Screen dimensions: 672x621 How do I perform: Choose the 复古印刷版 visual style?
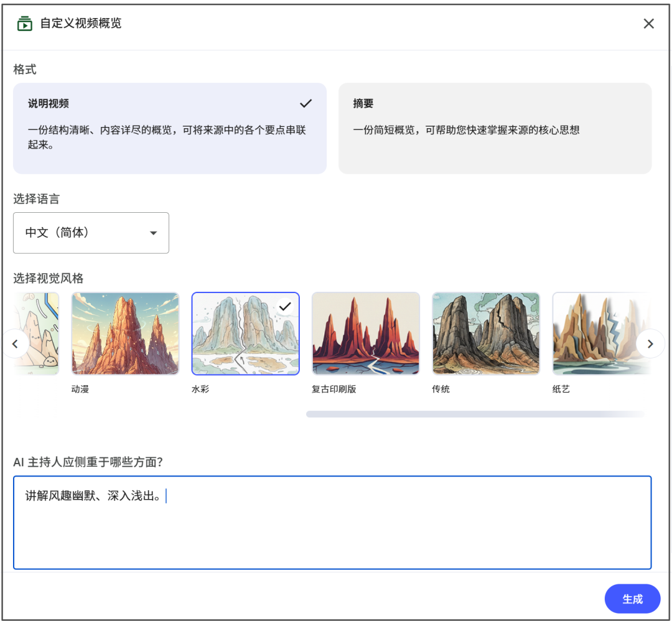pos(365,333)
